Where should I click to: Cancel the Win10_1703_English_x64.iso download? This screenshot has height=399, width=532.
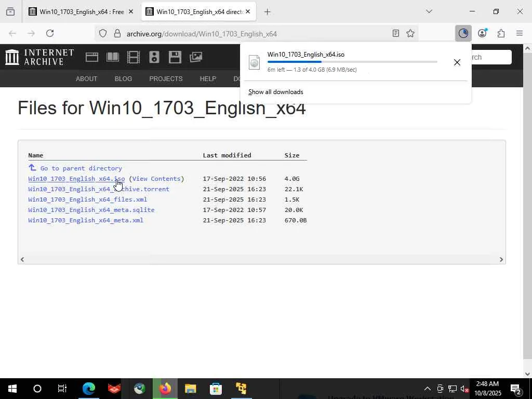coord(457,62)
